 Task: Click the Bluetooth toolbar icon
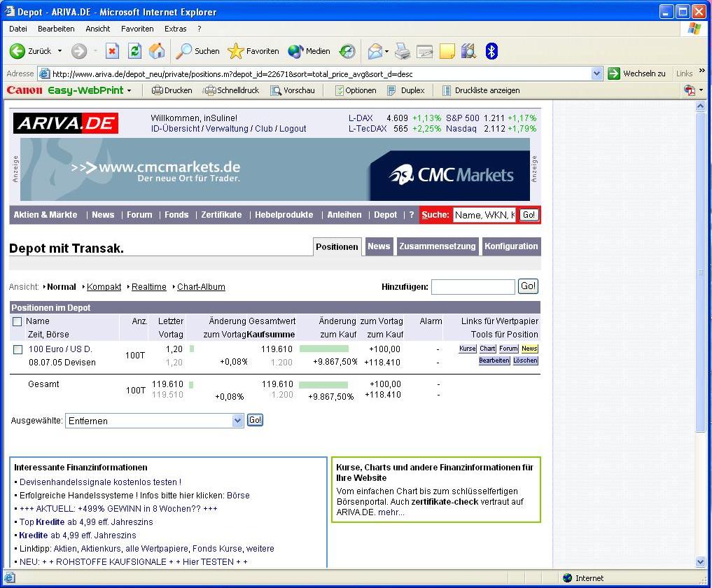tap(491, 51)
